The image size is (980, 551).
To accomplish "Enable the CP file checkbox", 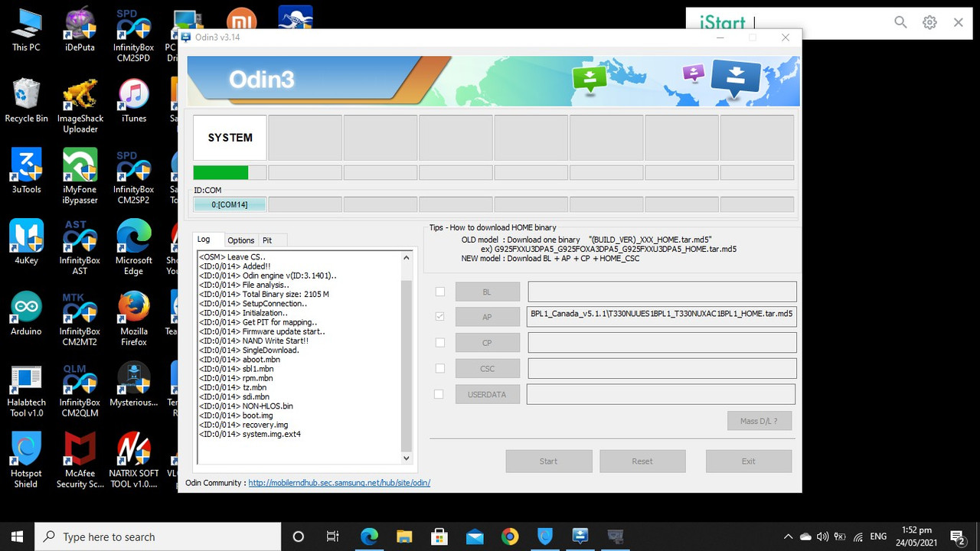I will tap(440, 343).
